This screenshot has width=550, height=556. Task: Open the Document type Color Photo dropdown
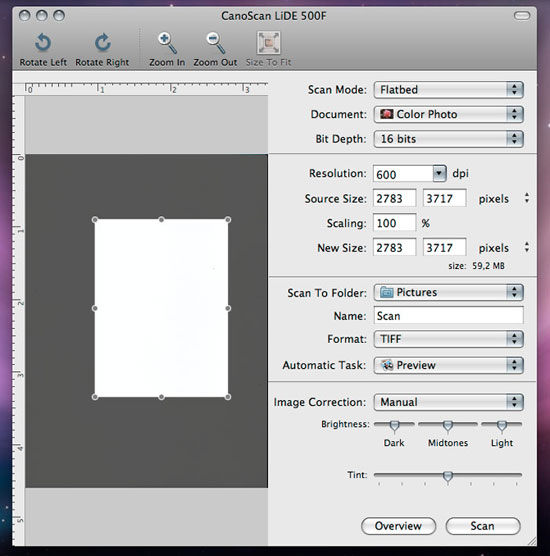[x=449, y=114]
